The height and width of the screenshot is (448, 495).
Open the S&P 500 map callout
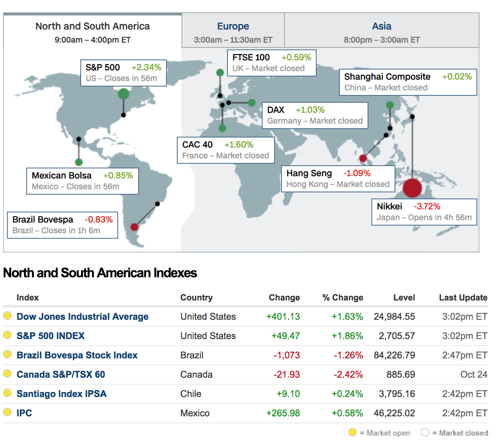pyautogui.click(x=124, y=73)
